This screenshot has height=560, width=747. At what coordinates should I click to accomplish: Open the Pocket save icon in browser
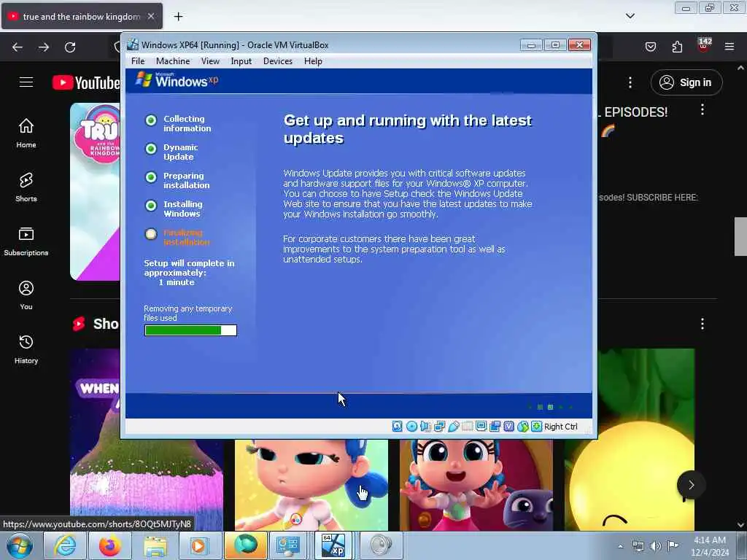[x=651, y=47]
